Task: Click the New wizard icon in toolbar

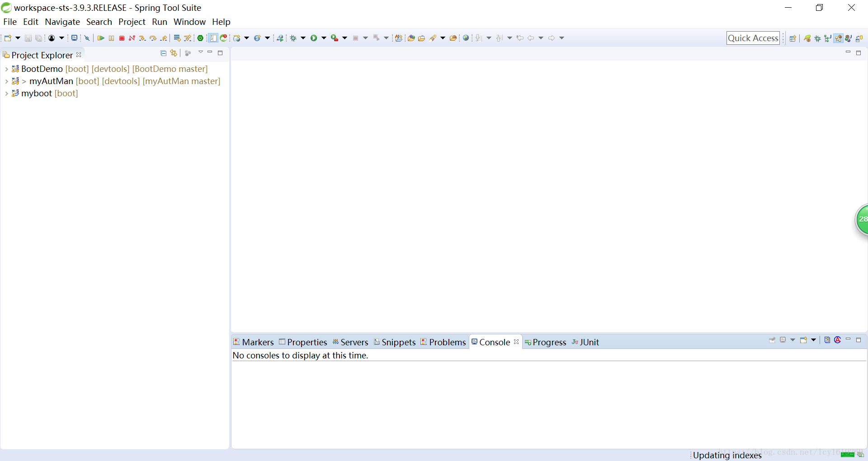Action: pyautogui.click(x=8, y=38)
